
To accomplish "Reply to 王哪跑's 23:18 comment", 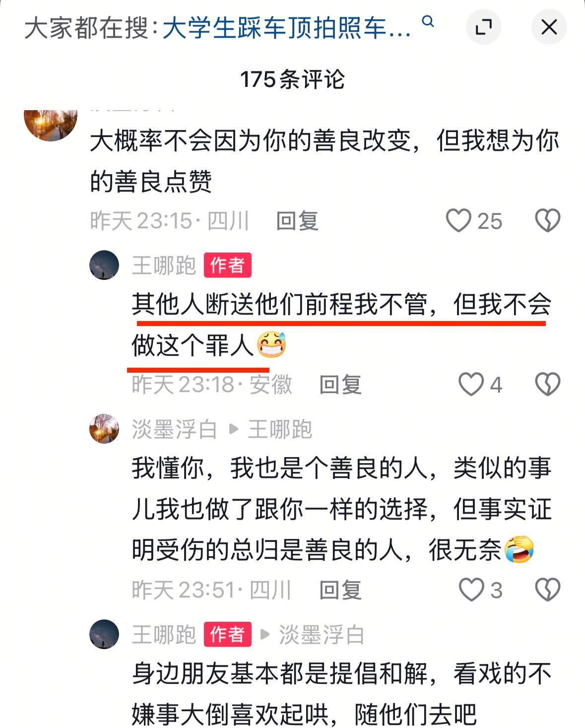I will [340, 385].
